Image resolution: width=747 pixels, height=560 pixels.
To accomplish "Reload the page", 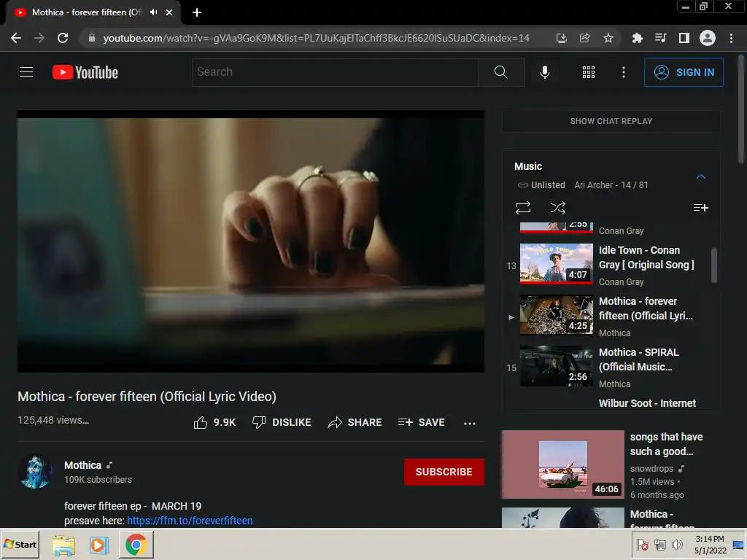I will (63, 38).
